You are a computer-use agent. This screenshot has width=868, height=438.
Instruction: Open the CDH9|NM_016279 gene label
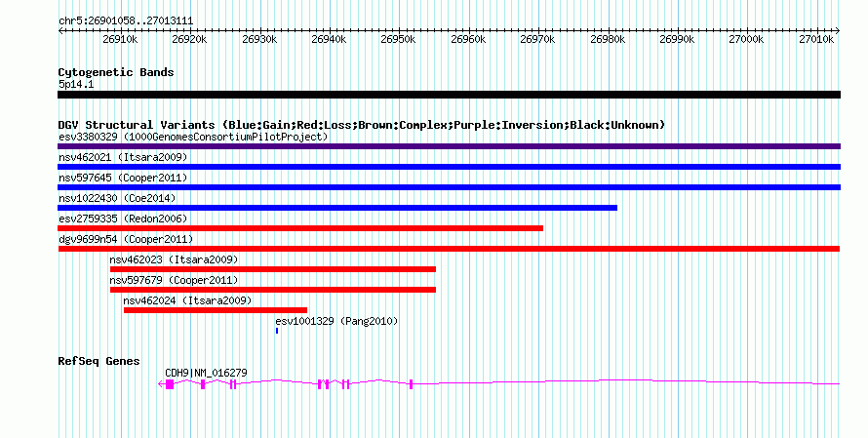[206, 374]
